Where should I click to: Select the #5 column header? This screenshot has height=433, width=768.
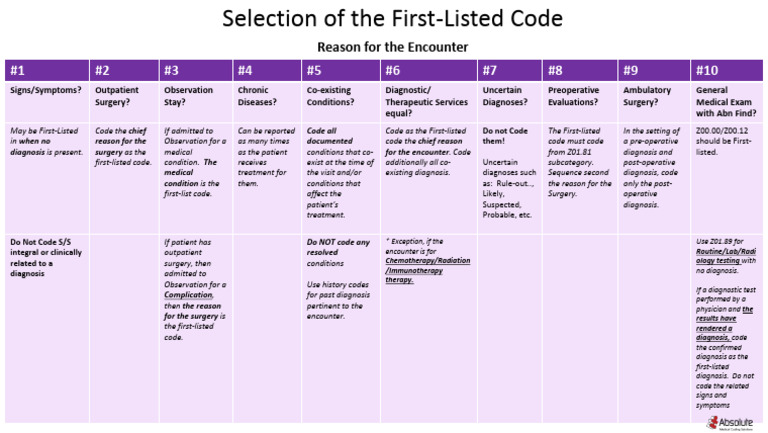point(314,71)
